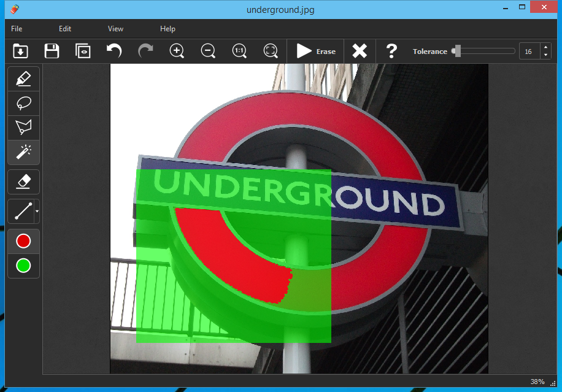The image size is (562, 392).
Task: Run the Erase operation
Action: 315,51
